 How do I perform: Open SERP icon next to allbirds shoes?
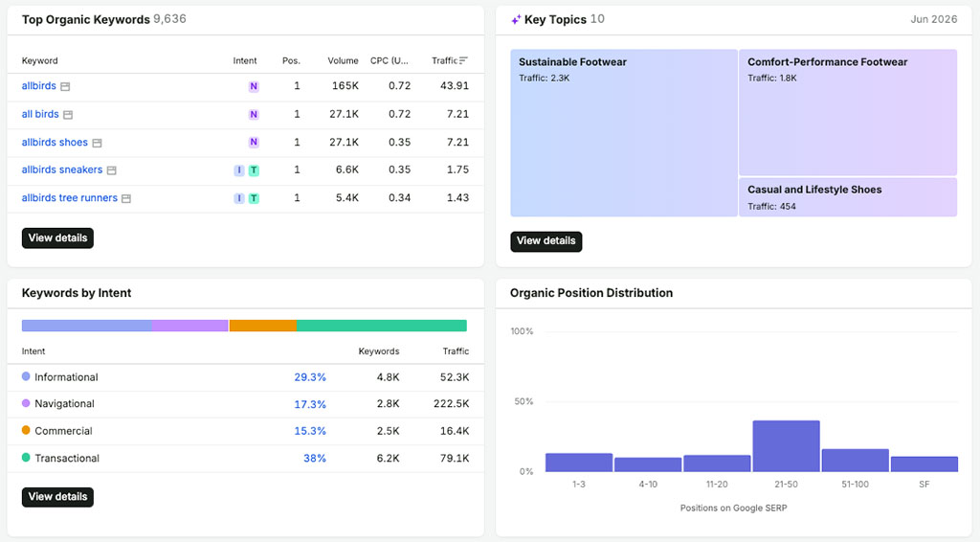[x=97, y=143]
